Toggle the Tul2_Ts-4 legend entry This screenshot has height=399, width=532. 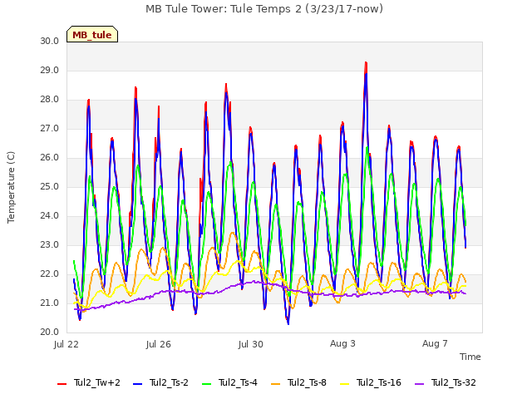(x=229, y=382)
